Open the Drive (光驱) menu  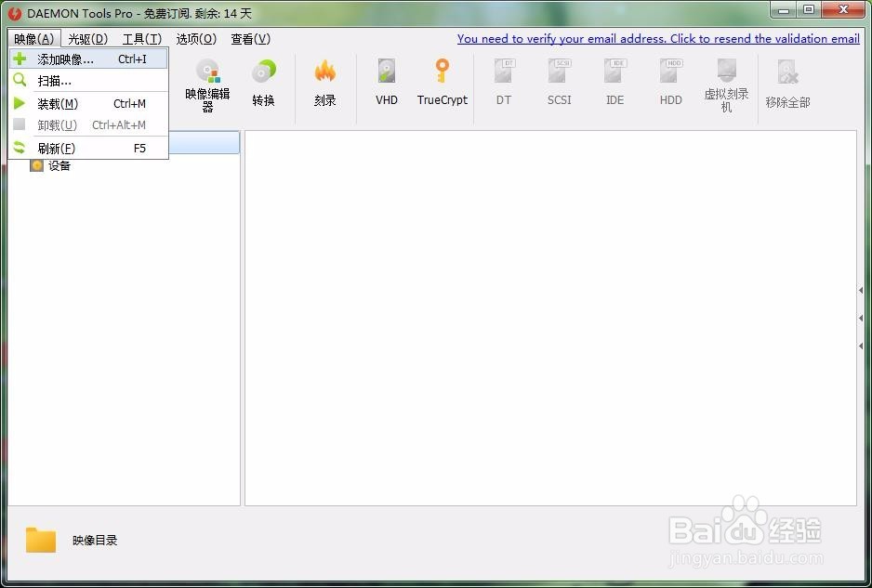click(88, 39)
